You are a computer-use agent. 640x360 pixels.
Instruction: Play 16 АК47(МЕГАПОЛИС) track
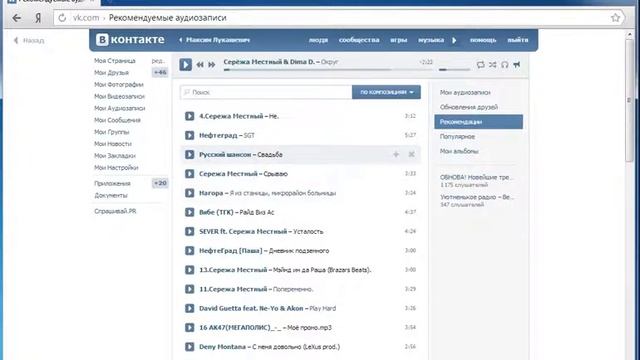click(x=189, y=327)
